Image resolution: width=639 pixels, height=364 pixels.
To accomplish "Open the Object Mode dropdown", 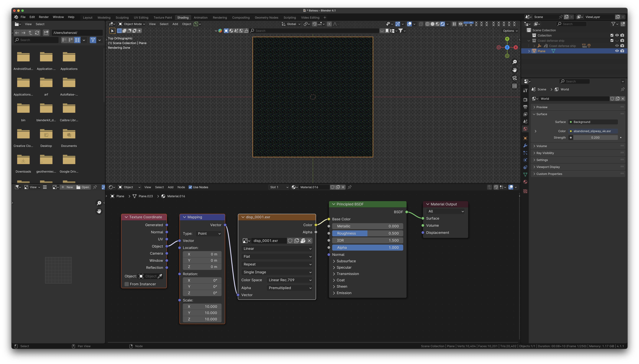I will [132, 24].
